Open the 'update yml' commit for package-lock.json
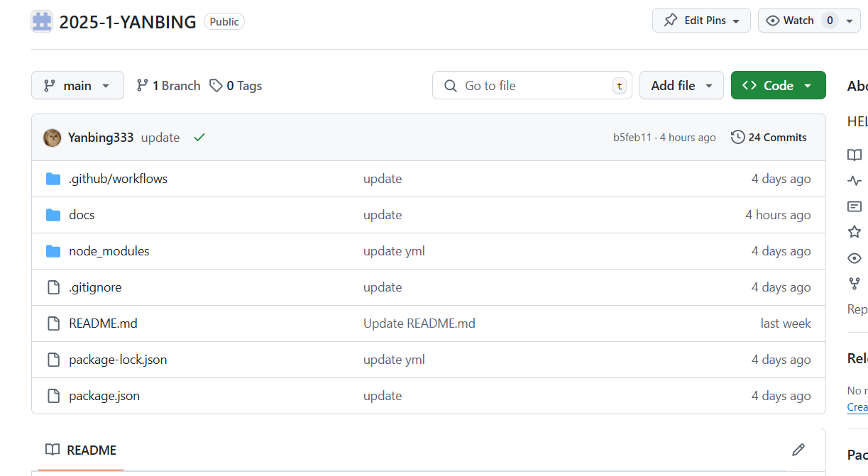868x476 pixels. tap(394, 360)
